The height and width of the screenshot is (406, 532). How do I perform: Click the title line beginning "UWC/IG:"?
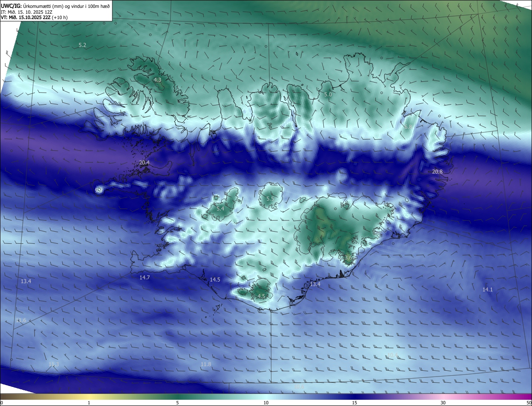tap(55, 6)
